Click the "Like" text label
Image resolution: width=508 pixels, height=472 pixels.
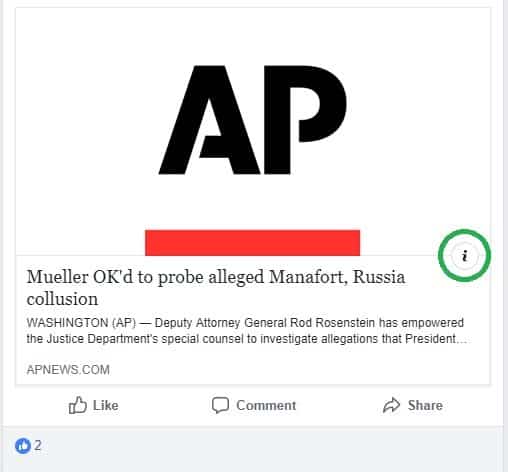105,405
